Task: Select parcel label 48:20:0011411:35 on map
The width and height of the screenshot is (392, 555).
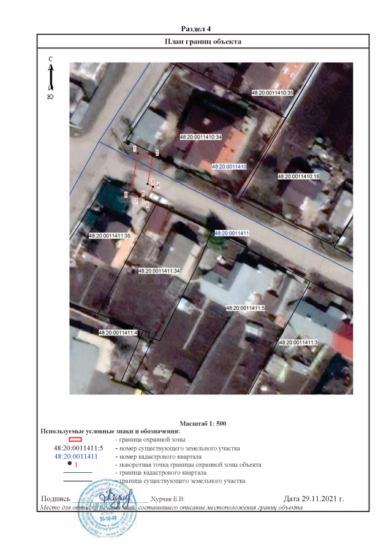Action: (x=110, y=235)
